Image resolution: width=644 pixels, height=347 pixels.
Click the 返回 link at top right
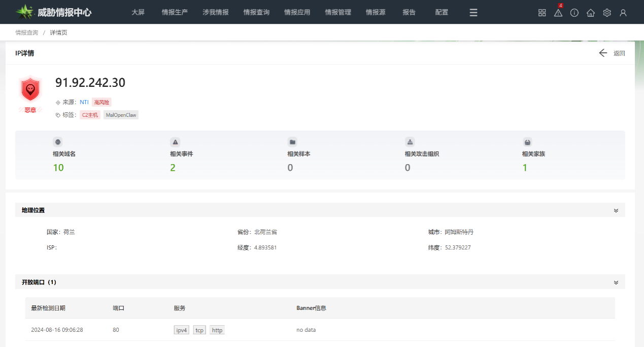pos(620,53)
